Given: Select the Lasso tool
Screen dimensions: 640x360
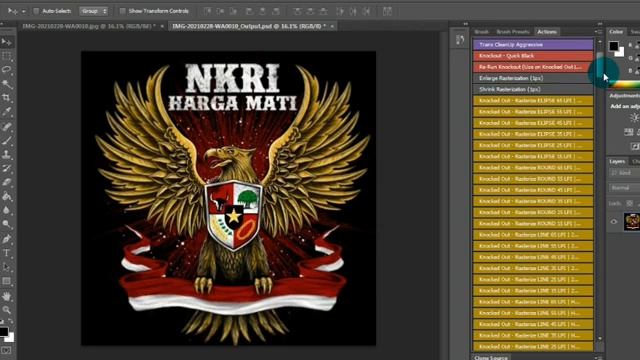Looking at the screenshot, I should pos(7,70).
